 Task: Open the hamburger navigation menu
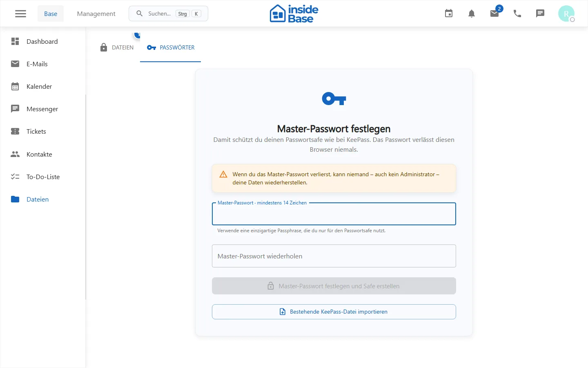[20, 13]
